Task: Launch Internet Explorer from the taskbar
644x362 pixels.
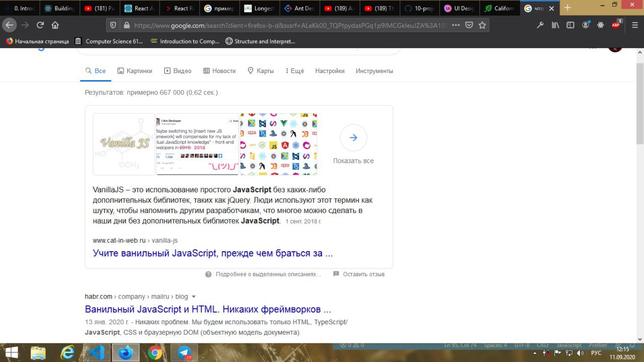Action: (67, 352)
